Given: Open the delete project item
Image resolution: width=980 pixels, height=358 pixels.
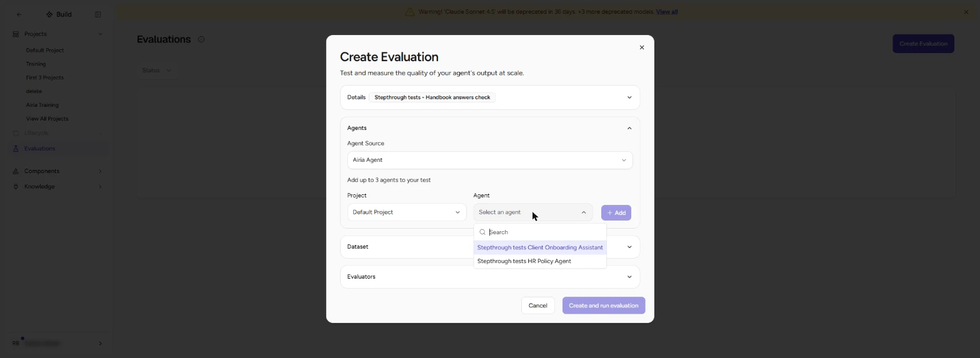Looking at the screenshot, I should click(x=34, y=91).
